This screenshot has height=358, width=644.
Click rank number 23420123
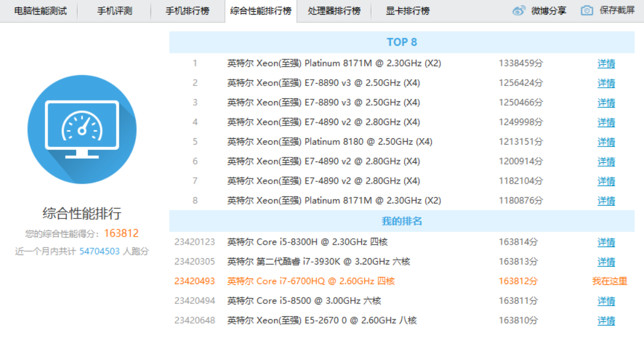195,242
